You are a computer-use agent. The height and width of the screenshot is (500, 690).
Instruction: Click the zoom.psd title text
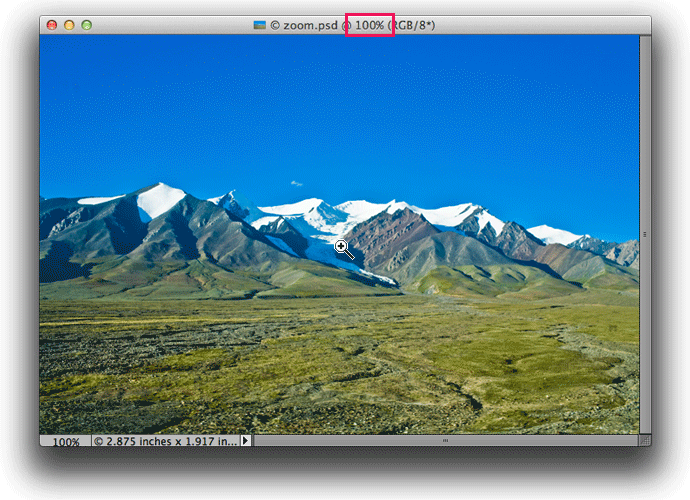tap(310, 26)
